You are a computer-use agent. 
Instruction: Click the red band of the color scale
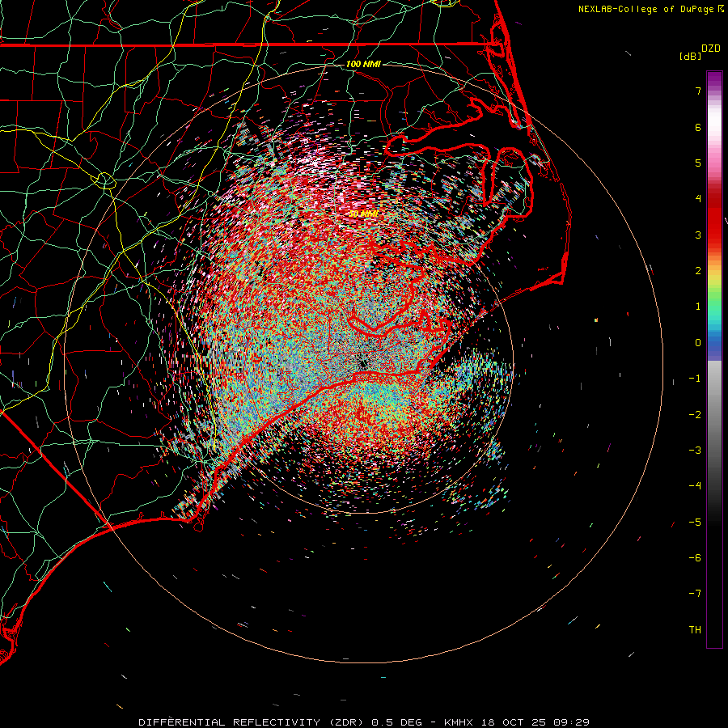click(714, 218)
